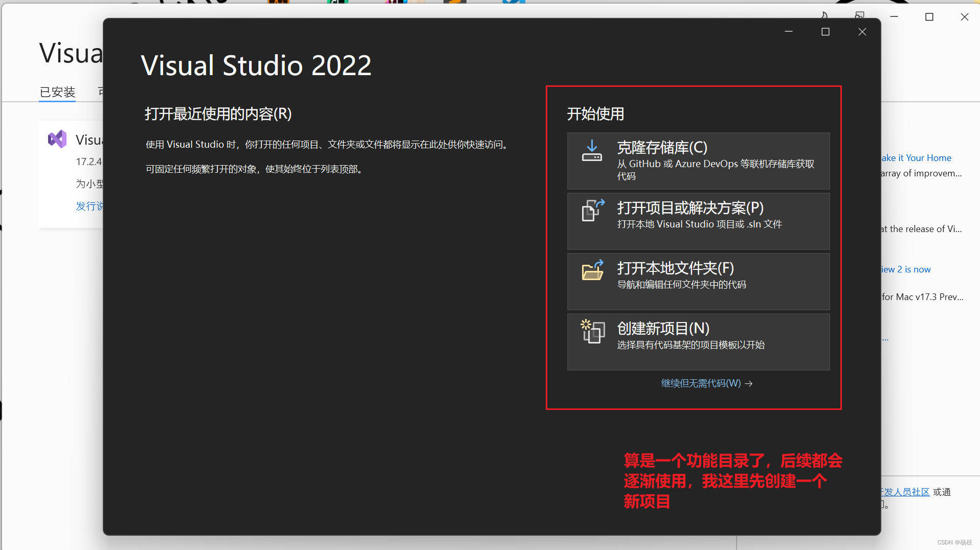Click 打开最近使用的内容(R) heading

click(218, 114)
